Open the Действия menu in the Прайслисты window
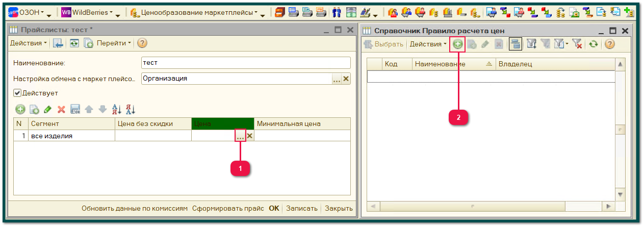Image resolution: width=644 pixels, height=227 pixels. tap(29, 43)
